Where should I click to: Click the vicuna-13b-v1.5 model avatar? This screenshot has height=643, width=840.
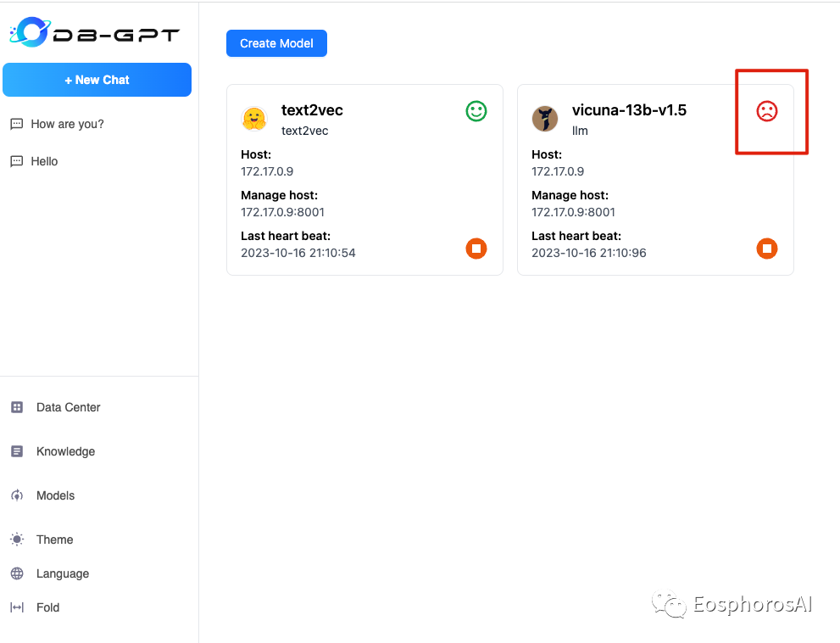[x=545, y=119]
